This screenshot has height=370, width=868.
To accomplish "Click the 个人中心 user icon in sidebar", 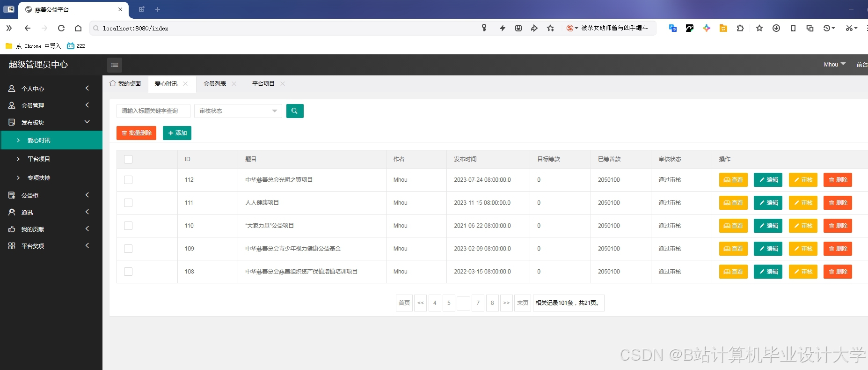I will (x=12, y=89).
